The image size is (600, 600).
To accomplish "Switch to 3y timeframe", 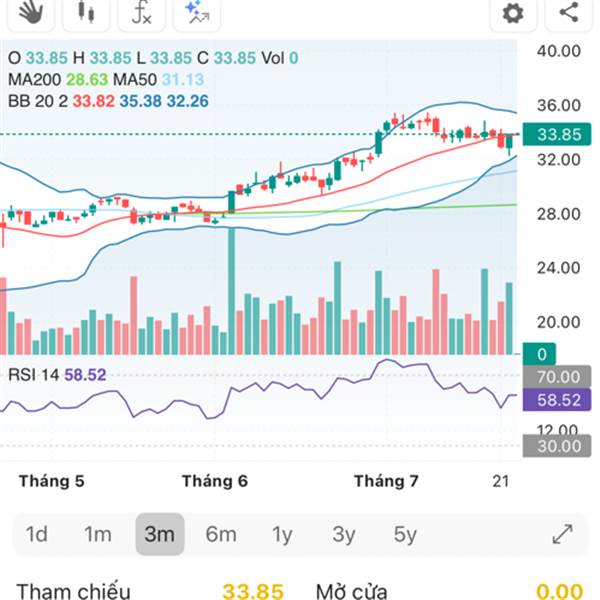I will pyautogui.click(x=344, y=535).
